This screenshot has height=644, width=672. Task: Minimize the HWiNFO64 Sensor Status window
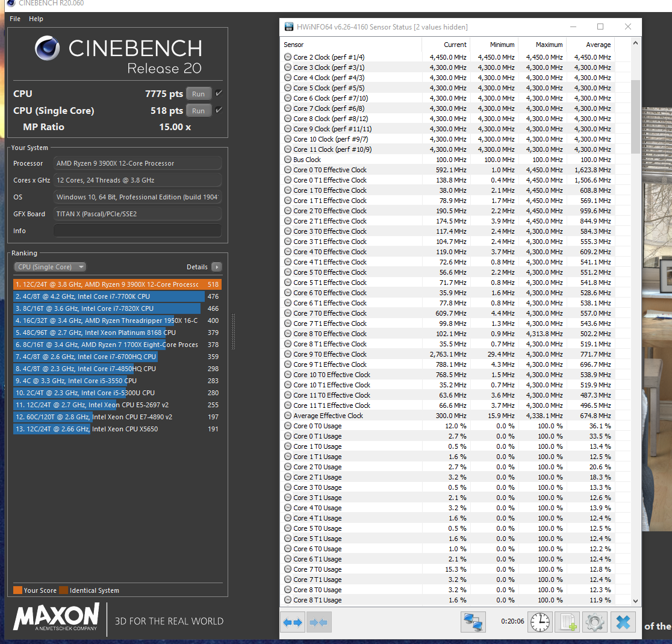coord(573,27)
